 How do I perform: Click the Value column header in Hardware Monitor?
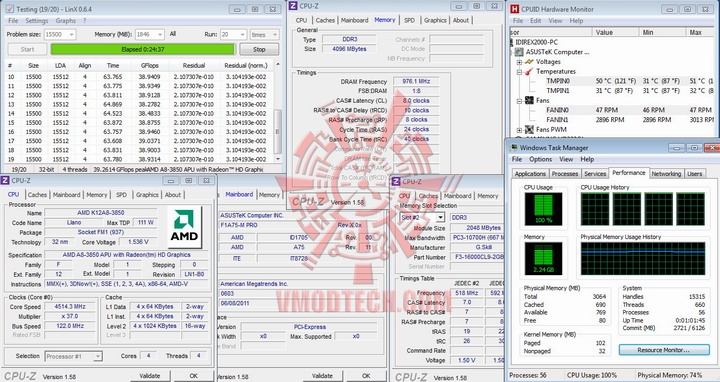[x=615, y=32]
